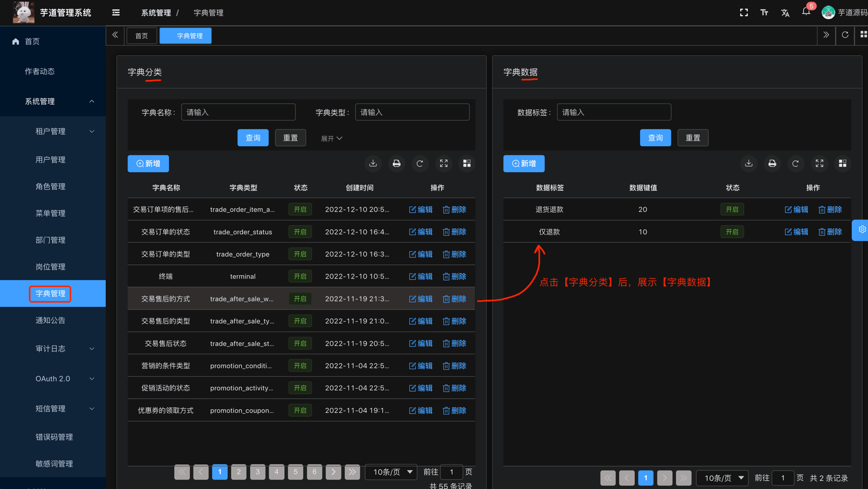Open the language translation icon

coord(785,12)
